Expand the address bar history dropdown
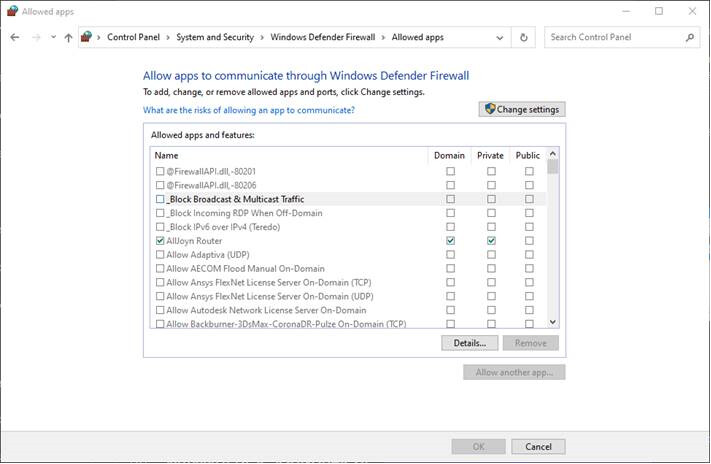The height and width of the screenshot is (464, 711). pos(499,38)
